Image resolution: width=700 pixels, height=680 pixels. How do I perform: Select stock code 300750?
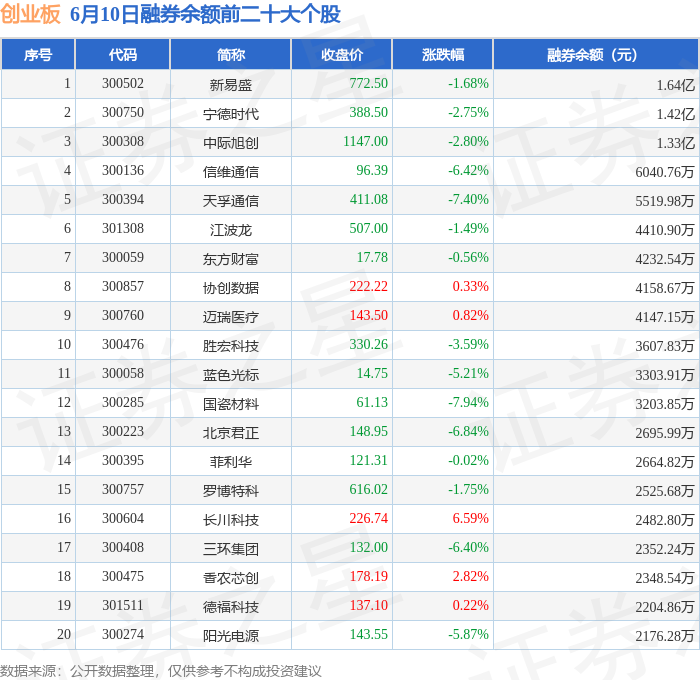click(x=123, y=112)
